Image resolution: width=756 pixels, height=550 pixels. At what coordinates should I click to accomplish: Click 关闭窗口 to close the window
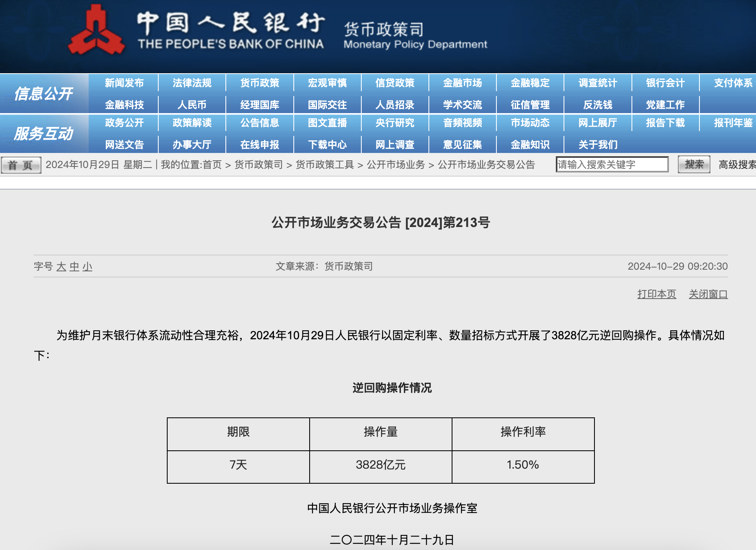pyautogui.click(x=708, y=294)
